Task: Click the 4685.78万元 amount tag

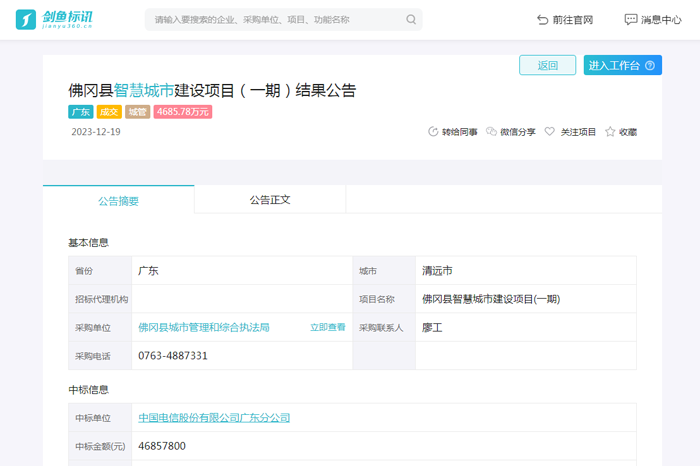Action: [x=183, y=112]
